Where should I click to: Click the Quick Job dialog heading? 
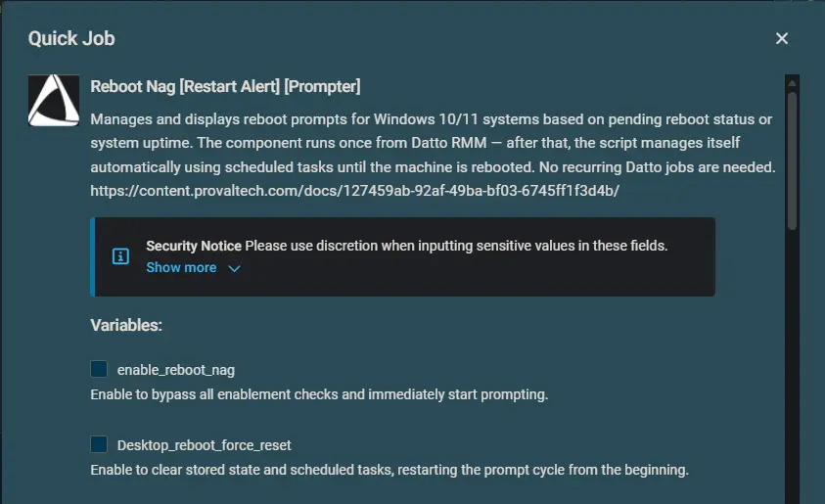[x=71, y=38]
